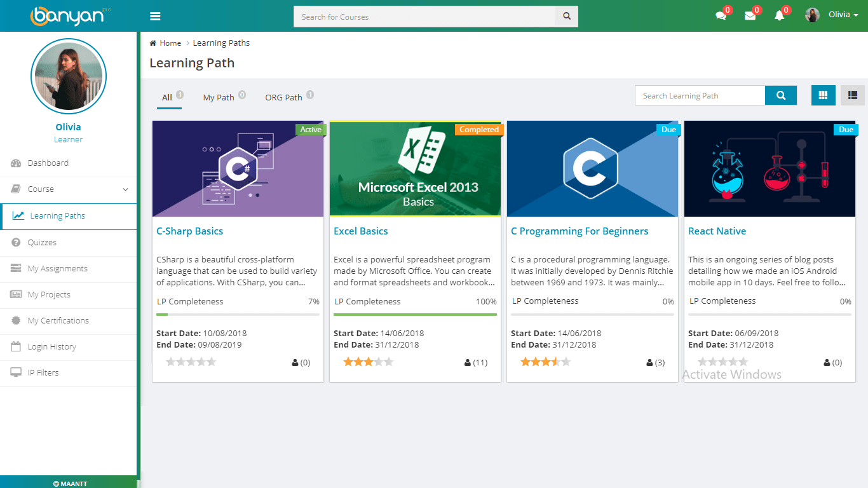Click the Learning Paths breadcrumb

pos(221,43)
